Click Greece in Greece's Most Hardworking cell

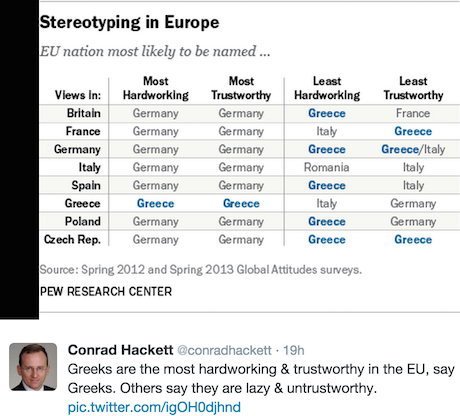click(x=156, y=203)
